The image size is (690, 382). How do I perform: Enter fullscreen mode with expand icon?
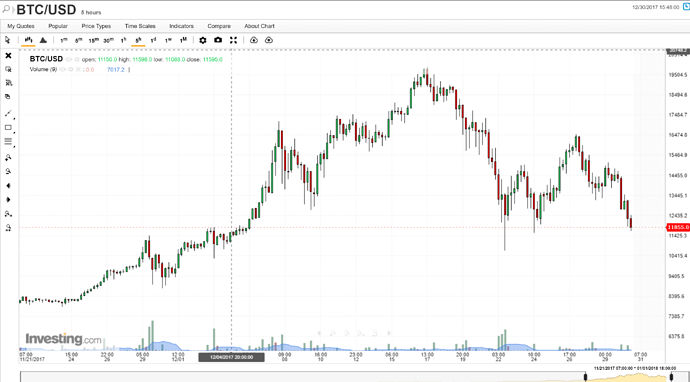pyautogui.click(x=233, y=40)
